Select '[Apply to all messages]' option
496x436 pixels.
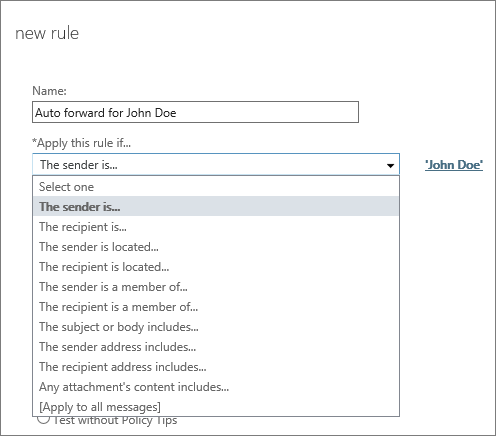coord(216,407)
